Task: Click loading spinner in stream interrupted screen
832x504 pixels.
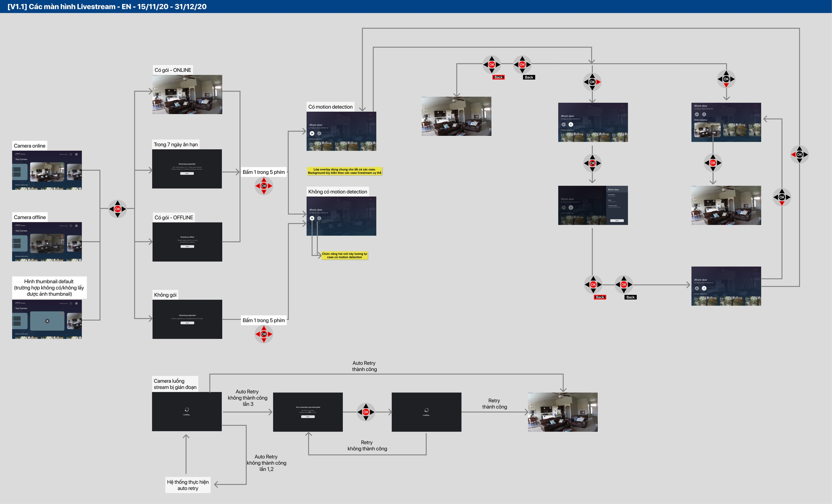Action: [187, 409]
